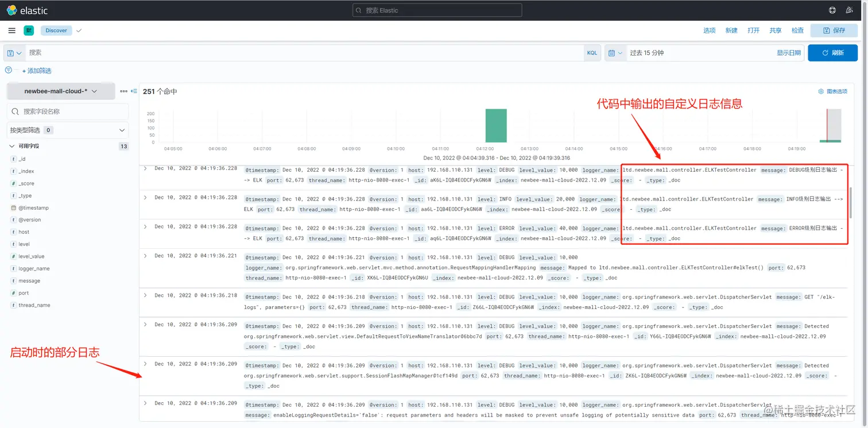Click the small green bar near 04:19
The height and width of the screenshot is (428, 868).
[x=830, y=141]
